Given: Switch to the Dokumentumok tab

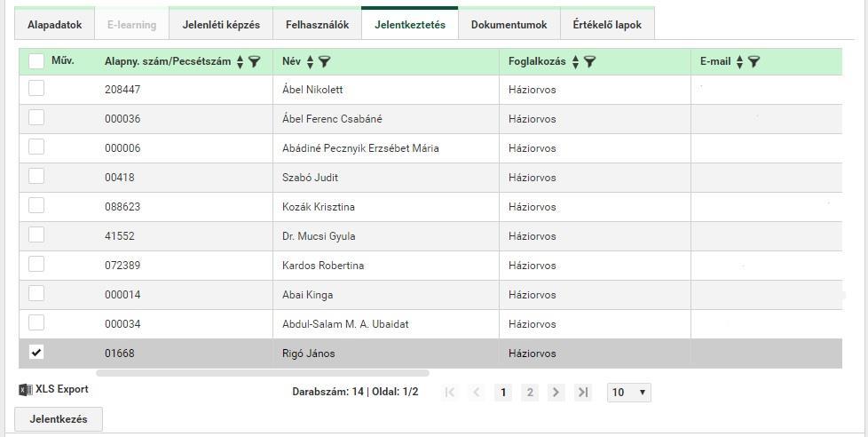Looking at the screenshot, I should pyautogui.click(x=509, y=24).
